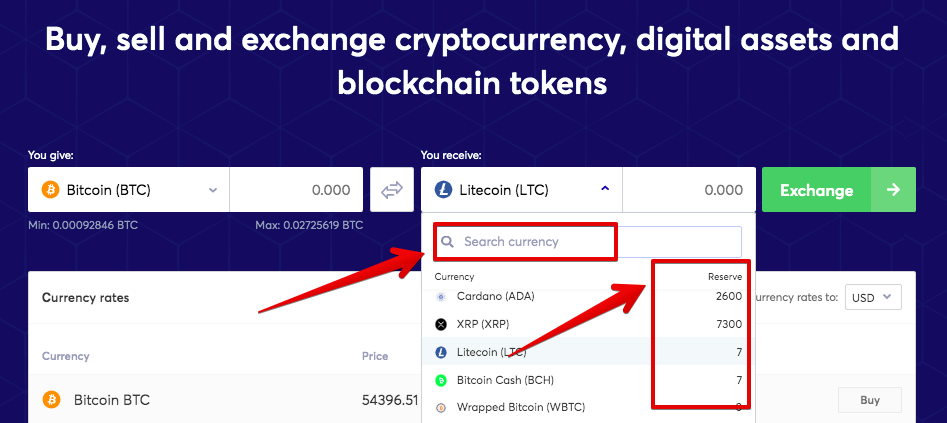Click the You give amount field
Image resolution: width=947 pixels, height=423 pixels.
[297, 190]
